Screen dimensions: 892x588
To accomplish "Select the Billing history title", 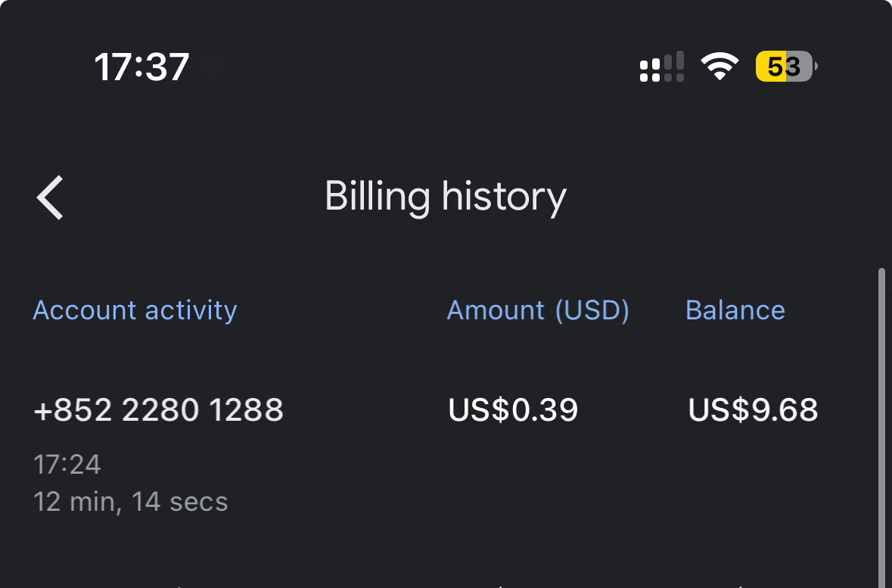I will click(x=446, y=197).
